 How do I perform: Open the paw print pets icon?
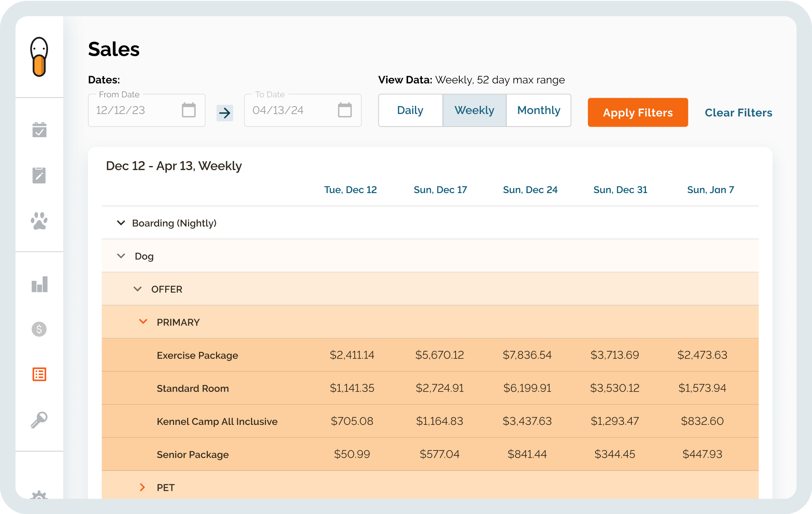tap(39, 221)
